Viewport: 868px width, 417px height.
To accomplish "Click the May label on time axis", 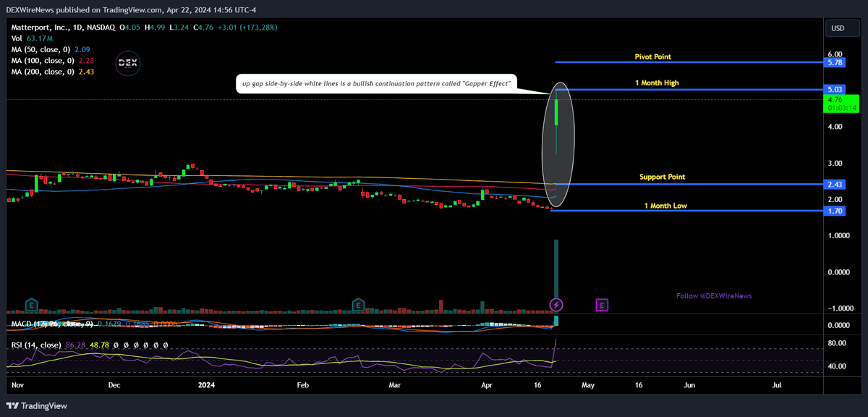I will click(x=587, y=386).
